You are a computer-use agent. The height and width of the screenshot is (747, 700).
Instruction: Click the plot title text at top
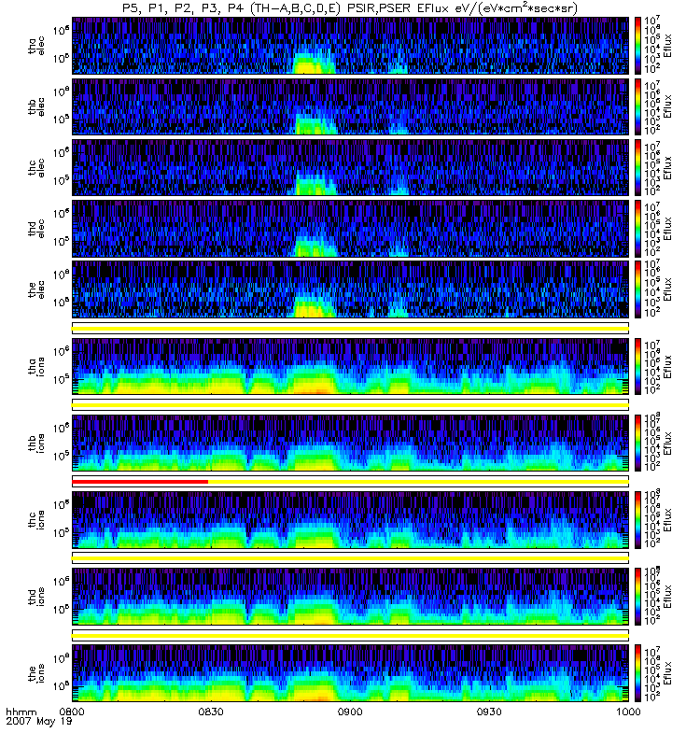pos(349,8)
